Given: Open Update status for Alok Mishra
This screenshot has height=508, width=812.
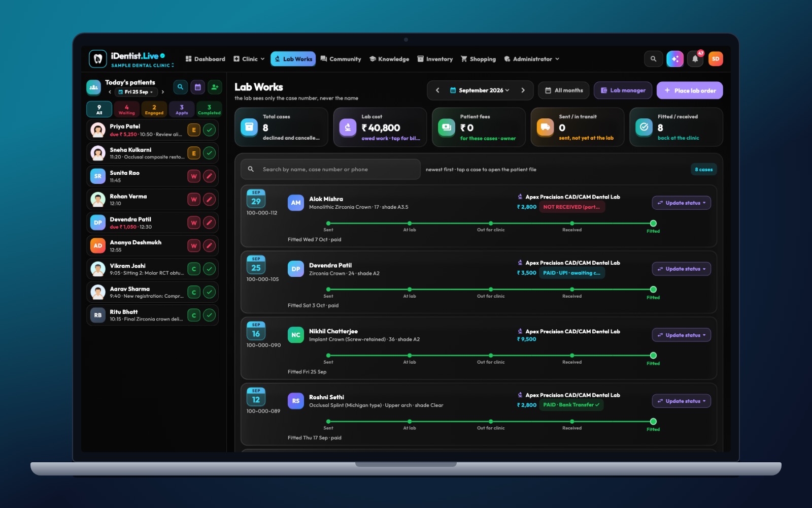Looking at the screenshot, I should 682,203.
